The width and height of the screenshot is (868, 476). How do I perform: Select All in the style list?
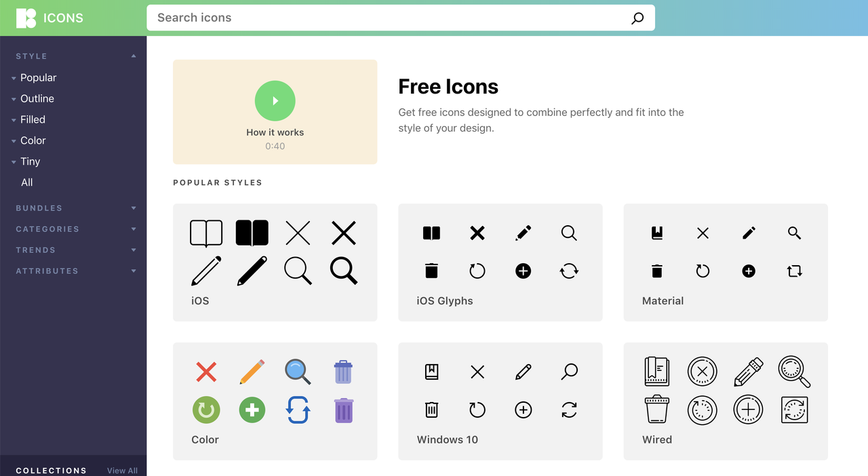(x=26, y=182)
